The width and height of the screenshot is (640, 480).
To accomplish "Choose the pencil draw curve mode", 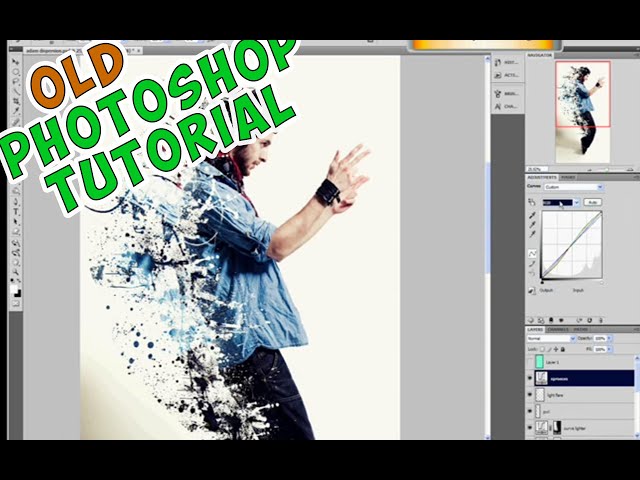I will pyautogui.click(x=532, y=264).
